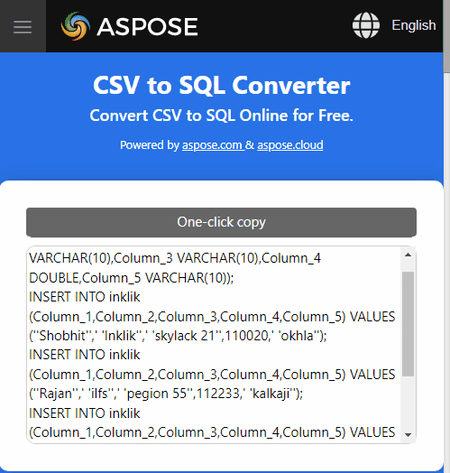Click the 'Convert CSV to SQL Online for Free' subtitle

221,116
